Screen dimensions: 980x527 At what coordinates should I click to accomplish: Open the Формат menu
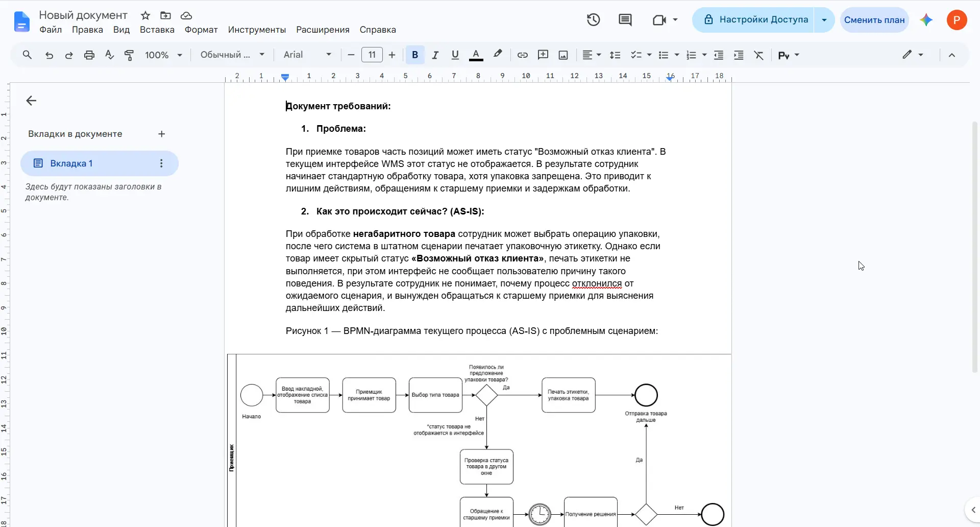pos(201,30)
